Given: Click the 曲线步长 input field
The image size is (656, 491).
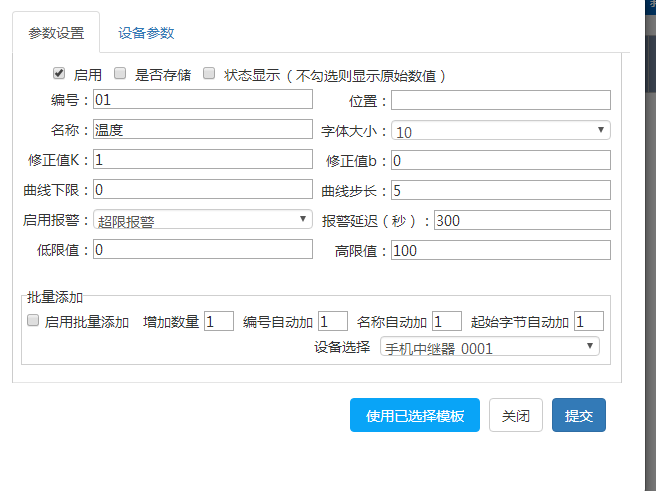Looking at the screenshot, I should [x=501, y=190].
